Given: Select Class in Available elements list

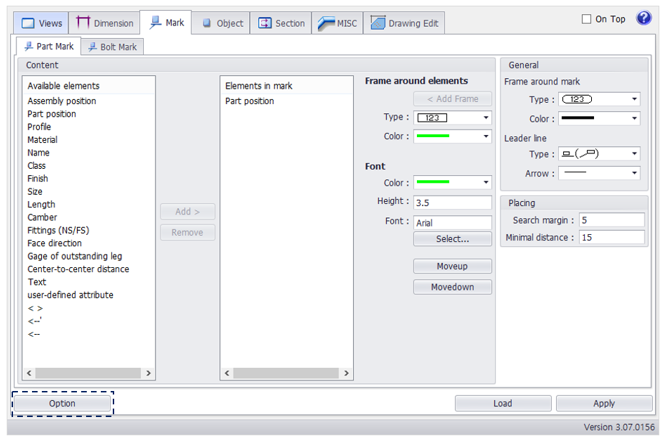Looking at the screenshot, I should pyautogui.click(x=36, y=165).
